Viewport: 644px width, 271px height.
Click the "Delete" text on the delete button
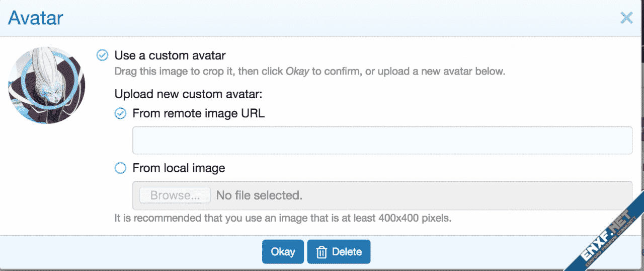click(x=347, y=251)
